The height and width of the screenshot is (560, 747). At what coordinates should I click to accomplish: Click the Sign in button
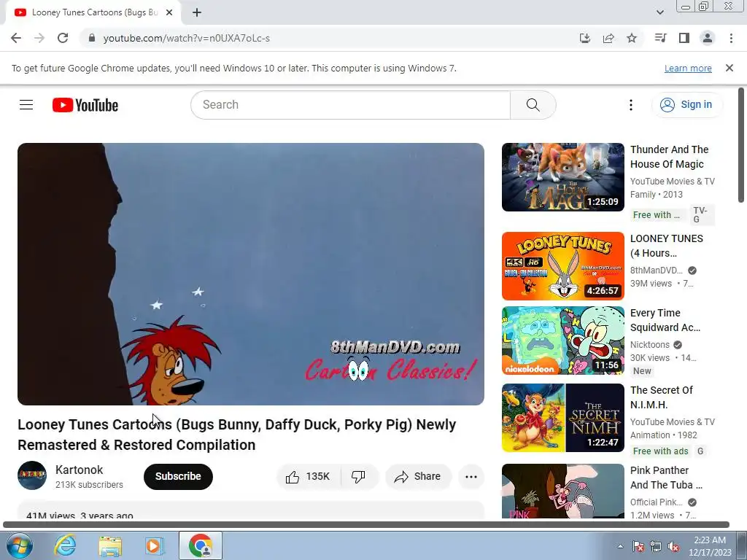(x=686, y=105)
